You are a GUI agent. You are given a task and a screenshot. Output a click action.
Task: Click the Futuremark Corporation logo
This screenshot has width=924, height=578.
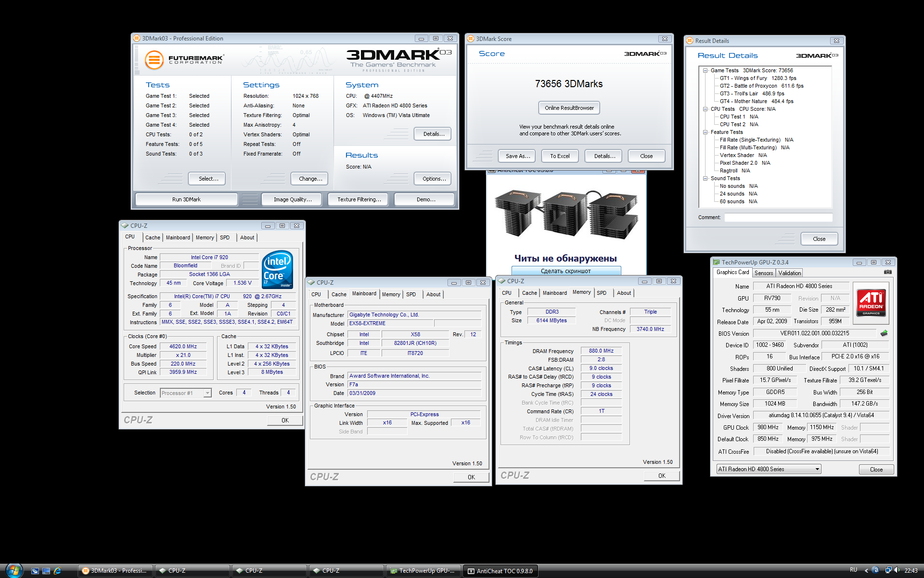click(185, 60)
